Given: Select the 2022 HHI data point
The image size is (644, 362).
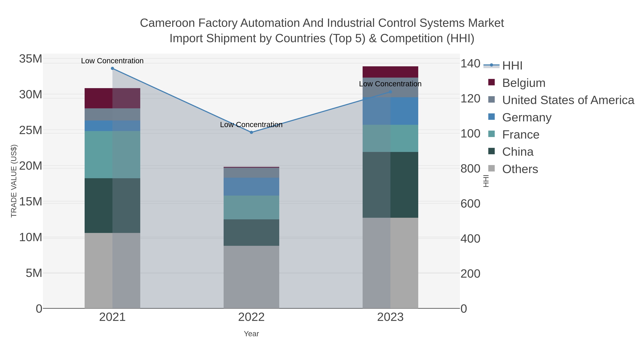Looking at the screenshot, I should pos(251,132).
